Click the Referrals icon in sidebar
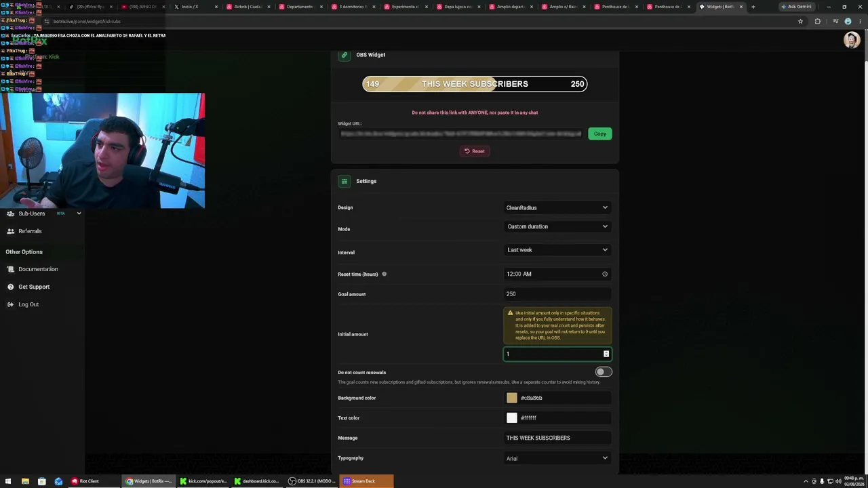Viewport: 868px width, 488px height. tap(10, 231)
